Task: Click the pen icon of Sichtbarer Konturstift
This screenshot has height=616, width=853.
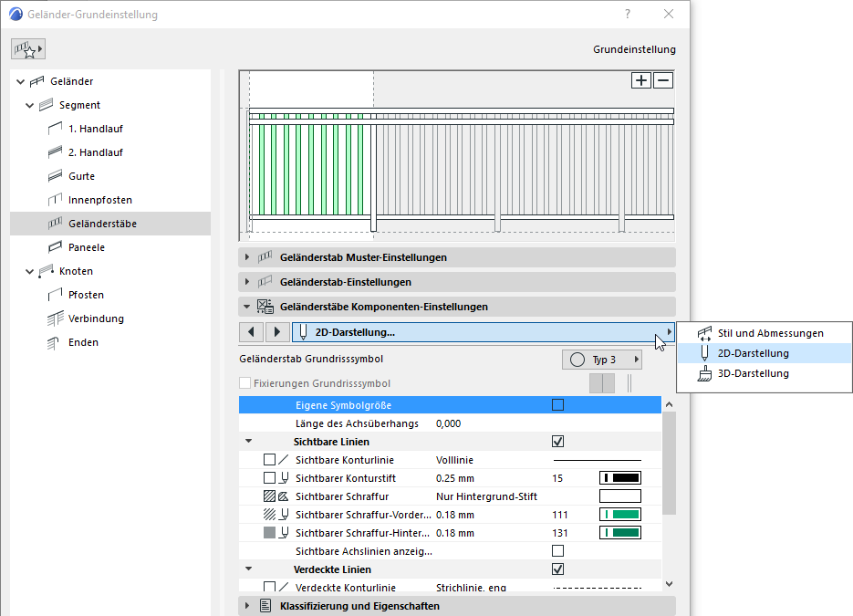Action: (x=284, y=478)
